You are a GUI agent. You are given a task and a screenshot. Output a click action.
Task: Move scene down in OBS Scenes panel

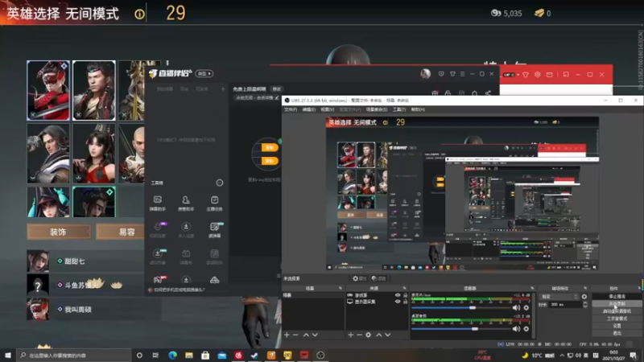tap(315, 335)
